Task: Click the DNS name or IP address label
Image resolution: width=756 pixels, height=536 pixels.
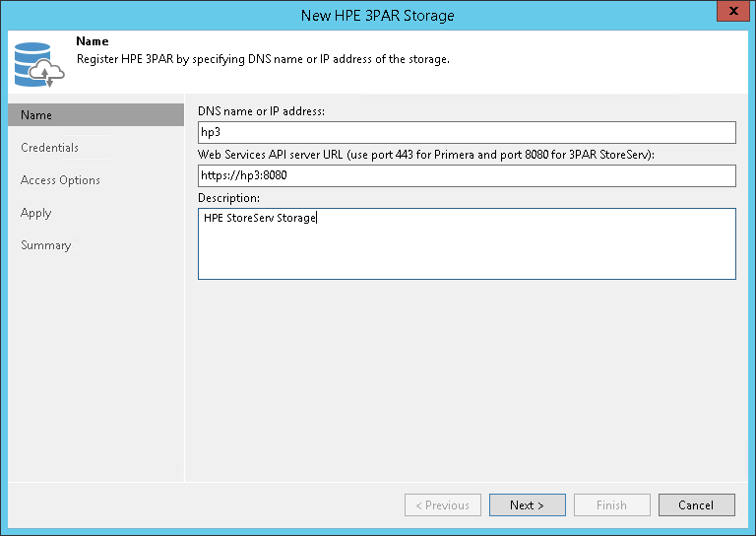Action: click(x=261, y=111)
